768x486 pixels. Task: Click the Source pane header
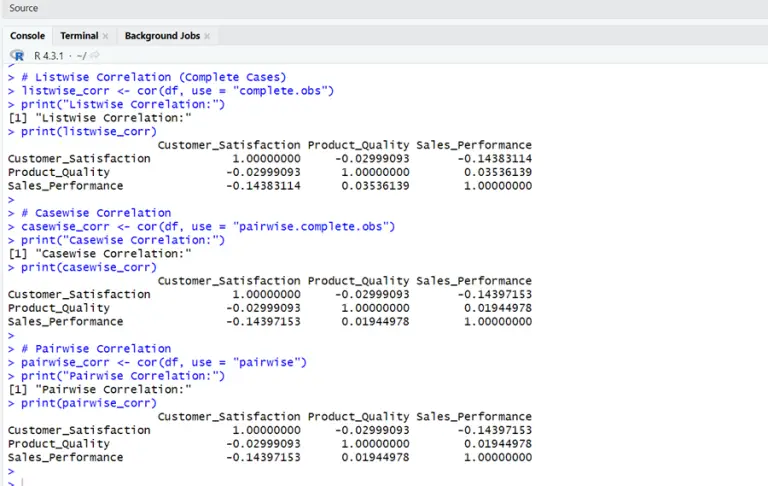coord(24,8)
